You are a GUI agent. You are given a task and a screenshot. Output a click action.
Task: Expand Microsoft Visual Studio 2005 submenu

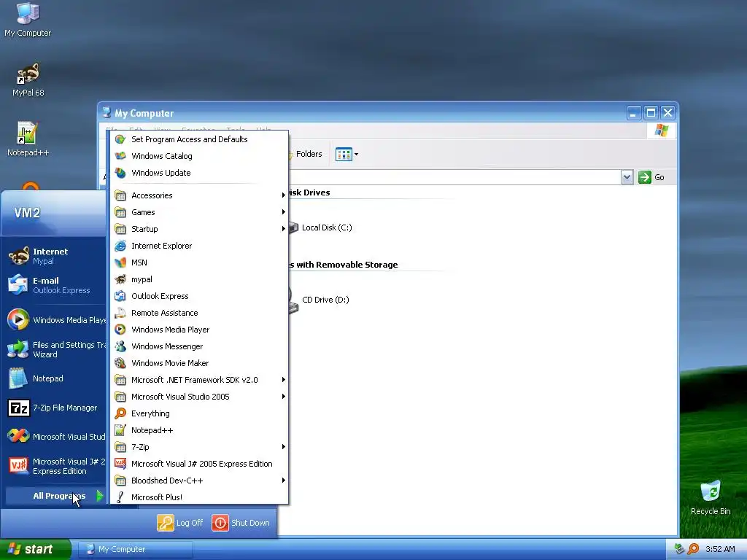(x=199, y=397)
